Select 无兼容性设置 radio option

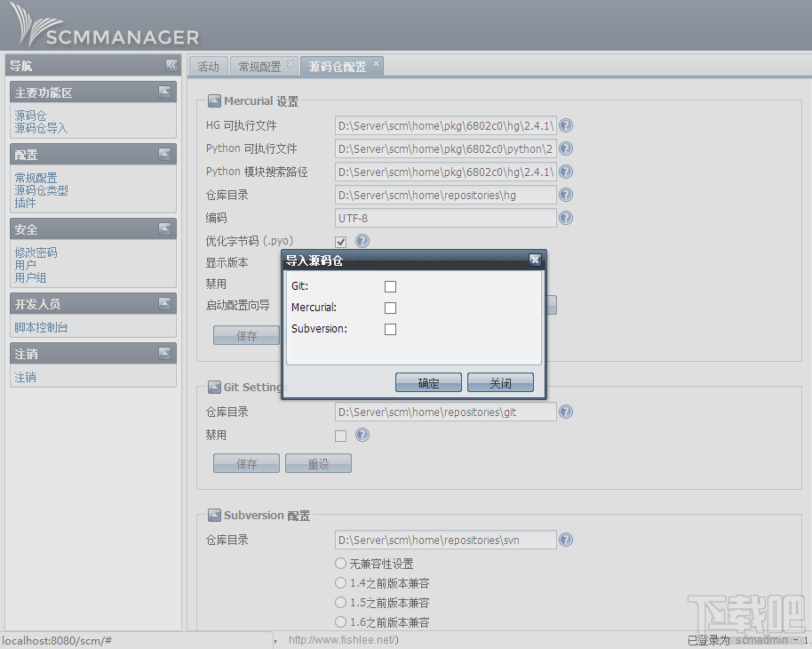(x=340, y=563)
